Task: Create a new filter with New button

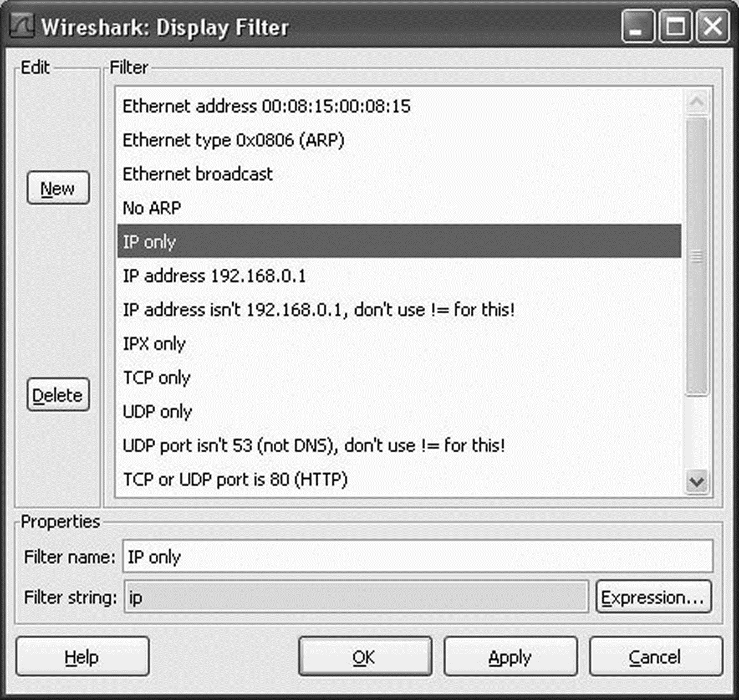Action: pyautogui.click(x=58, y=188)
